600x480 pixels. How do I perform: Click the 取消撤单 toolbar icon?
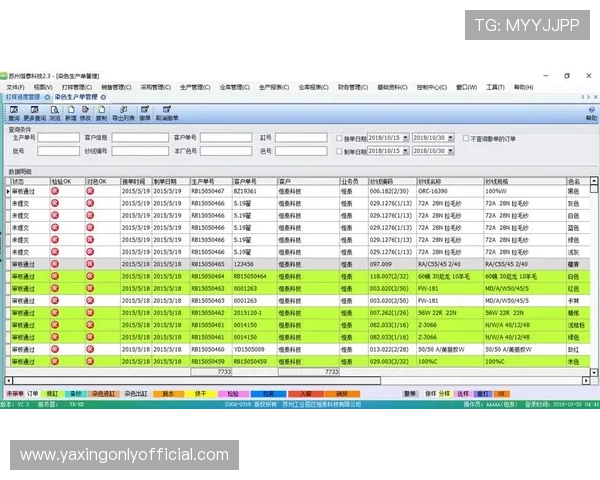166,112
